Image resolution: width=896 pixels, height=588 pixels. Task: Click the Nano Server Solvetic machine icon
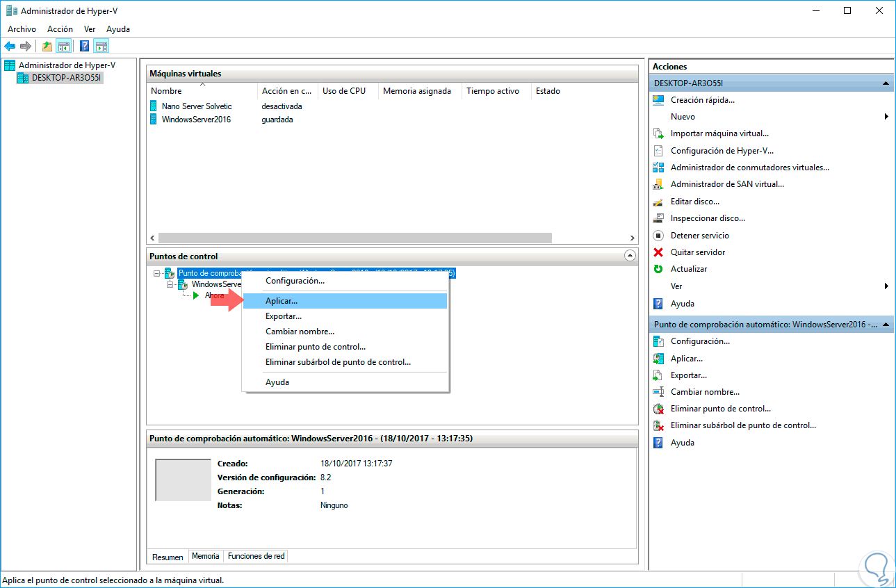154,106
